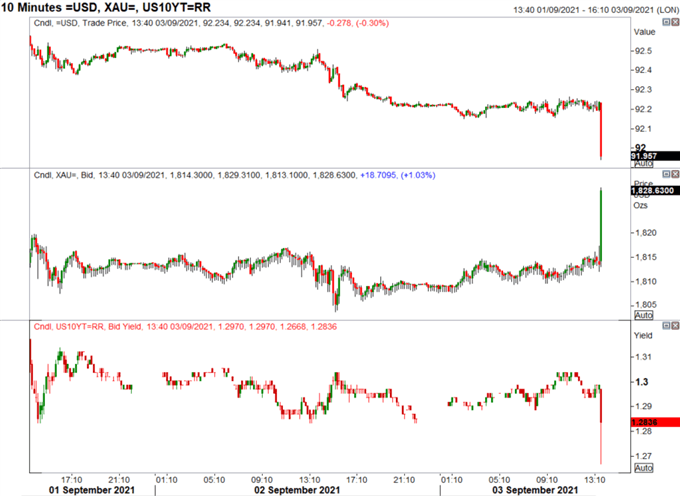Click the 13:10 time label on 02 September

(309, 480)
